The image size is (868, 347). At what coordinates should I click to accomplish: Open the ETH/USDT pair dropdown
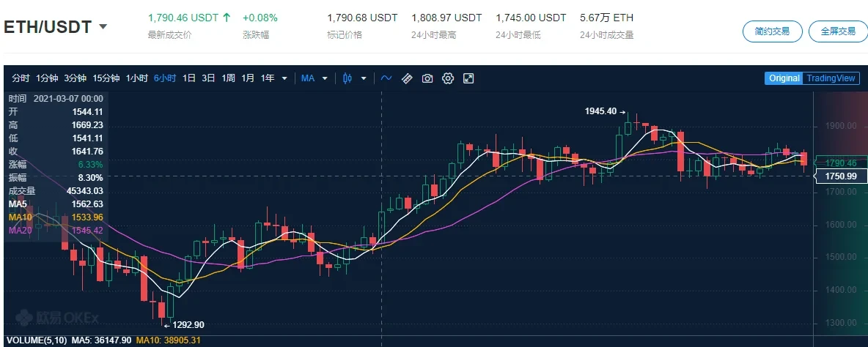click(x=103, y=27)
